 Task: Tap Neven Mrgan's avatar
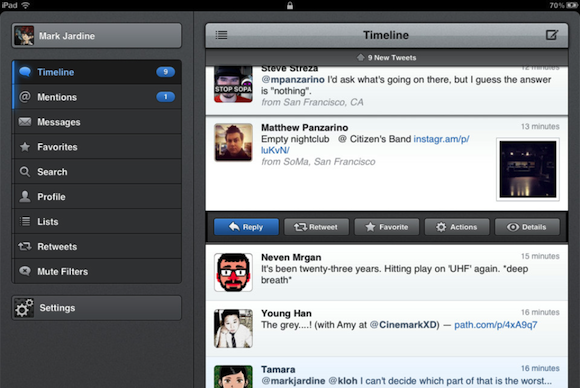233,272
